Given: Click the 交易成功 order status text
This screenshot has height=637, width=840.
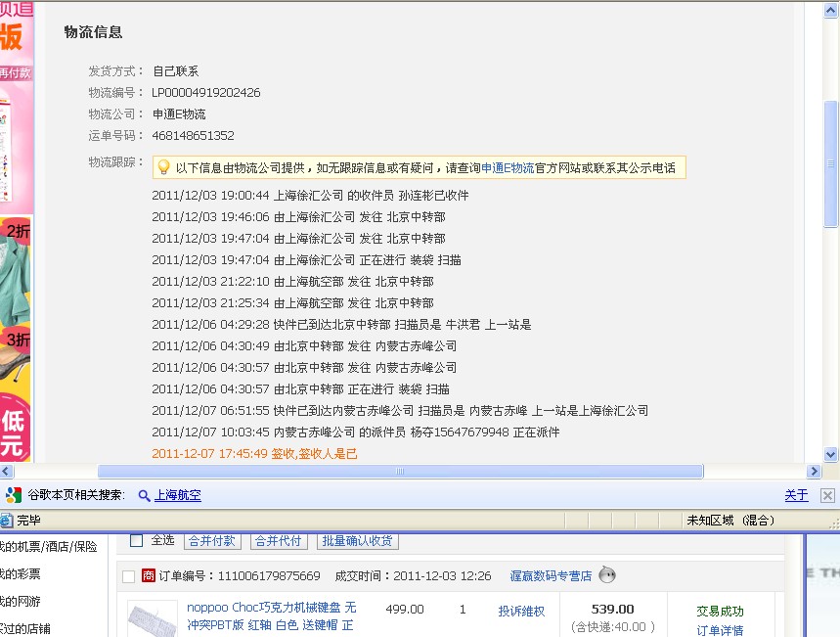Looking at the screenshot, I should tap(720, 612).
